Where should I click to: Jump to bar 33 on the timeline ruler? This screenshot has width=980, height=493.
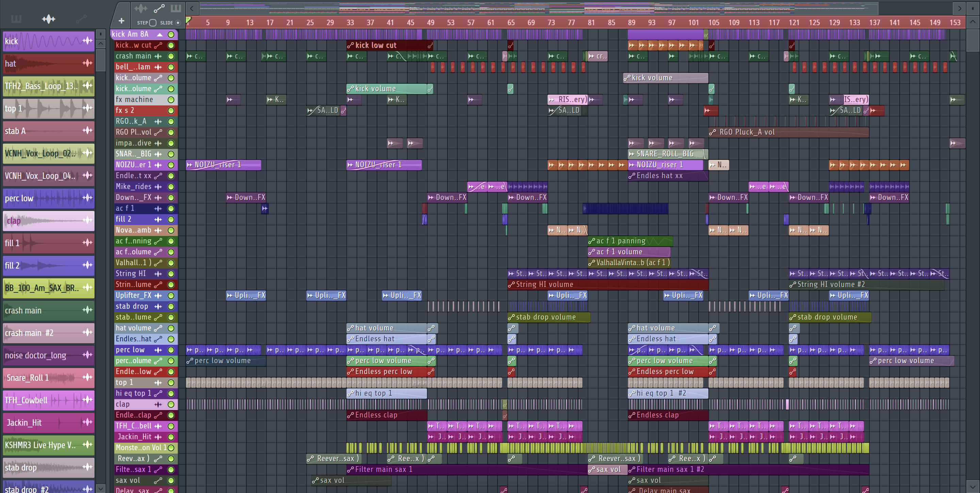click(350, 22)
